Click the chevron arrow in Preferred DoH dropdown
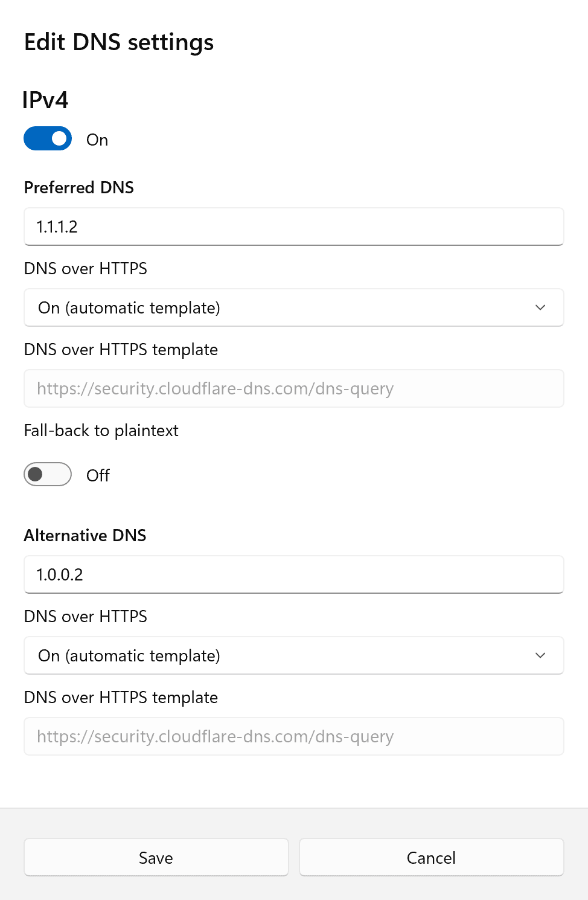The image size is (588, 900). pyautogui.click(x=540, y=308)
